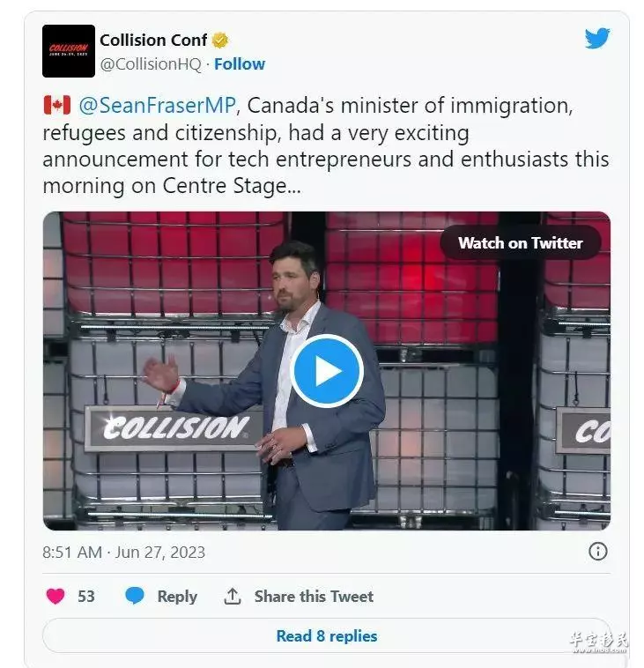Open the Collision Conf profile avatar
The image size is (644, 668).
[69, 51]
